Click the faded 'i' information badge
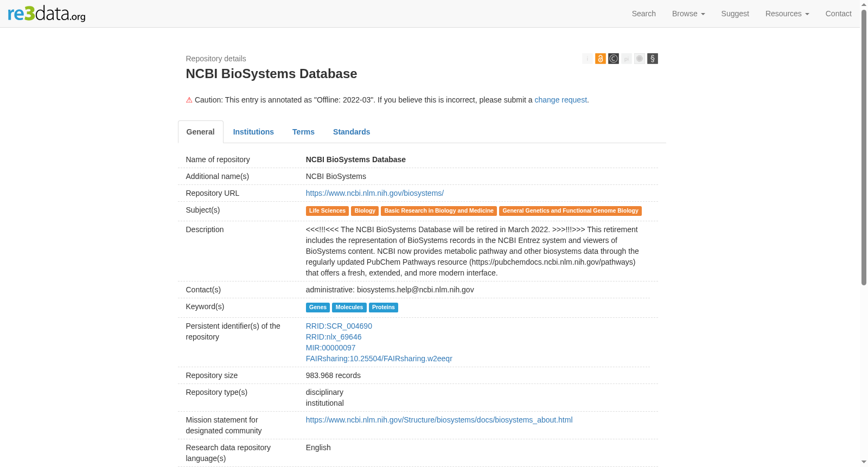 click(587, 59)
